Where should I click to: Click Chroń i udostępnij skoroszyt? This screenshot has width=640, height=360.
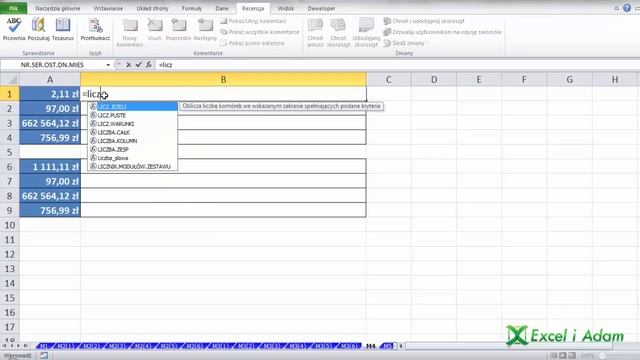tap(424, 21)
